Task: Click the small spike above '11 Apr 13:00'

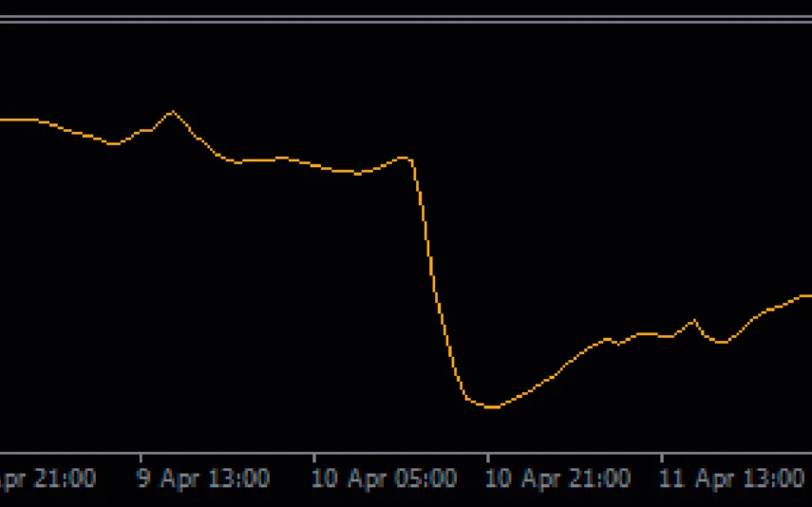Action: pyautogui.click(x=694, y=320)
